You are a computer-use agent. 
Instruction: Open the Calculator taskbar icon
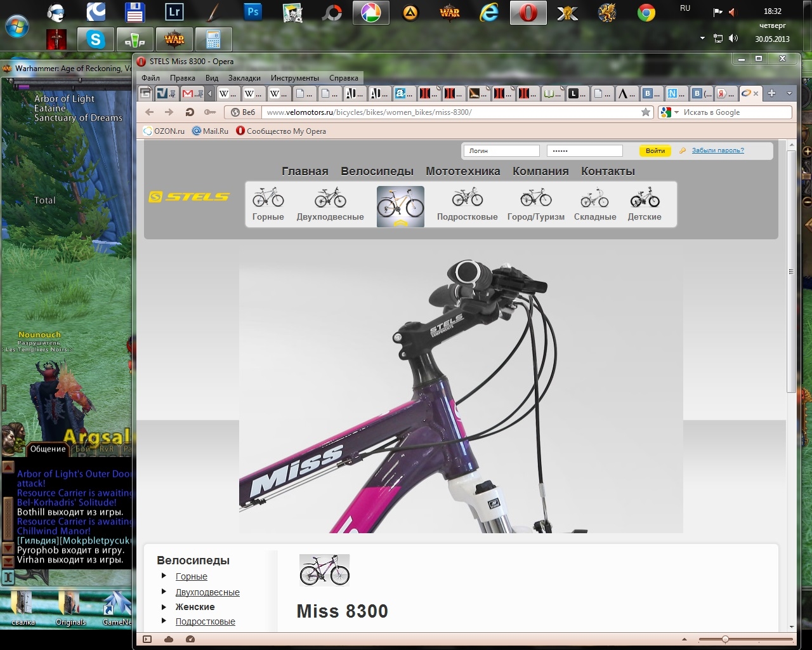tap(213, 39)
